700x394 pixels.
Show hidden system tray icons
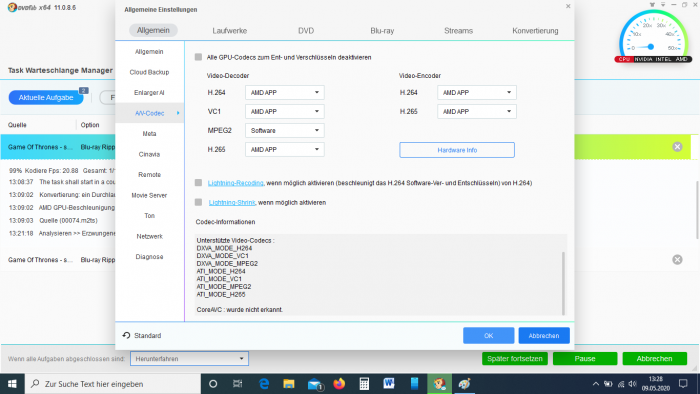point(596,384)
